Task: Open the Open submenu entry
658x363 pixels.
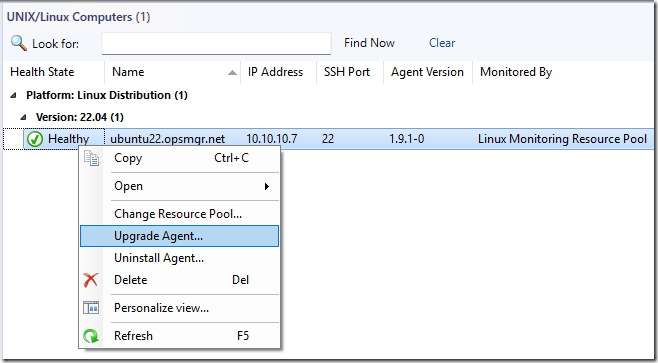Action: pyautogui.click(x=180, y=186)
